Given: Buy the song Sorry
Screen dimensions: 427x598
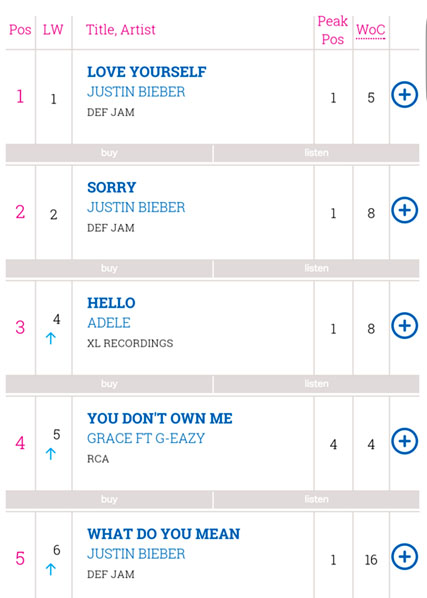Looking at the screenshot, I should click(109, 268).
